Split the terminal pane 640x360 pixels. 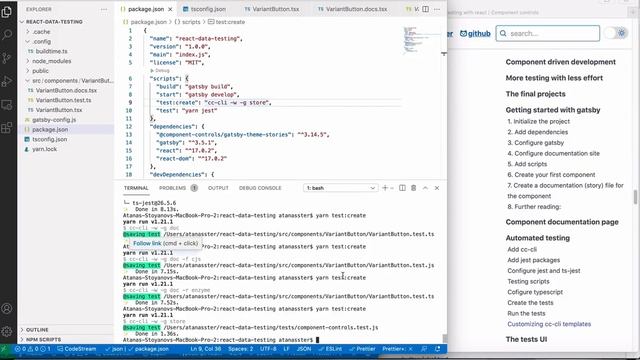click(x=402, y=188)
